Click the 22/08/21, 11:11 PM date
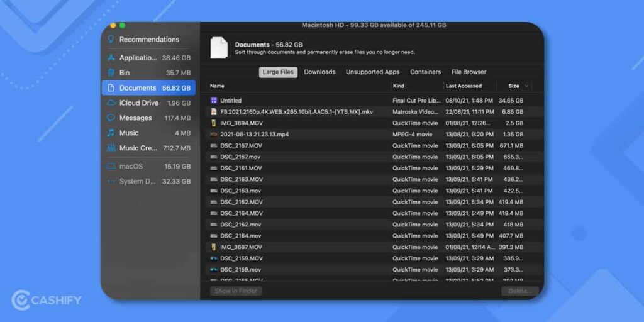The image size is (644, 322). click(470, 112)
